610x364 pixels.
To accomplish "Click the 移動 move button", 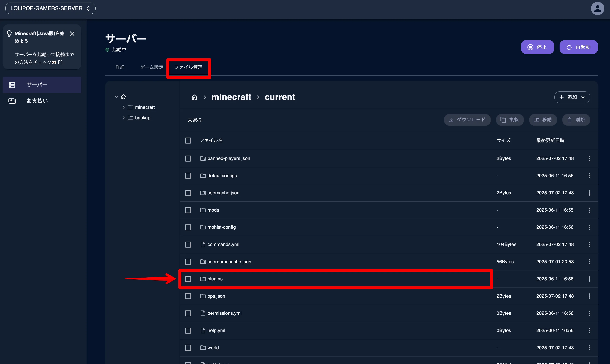I will pos(543,120).
